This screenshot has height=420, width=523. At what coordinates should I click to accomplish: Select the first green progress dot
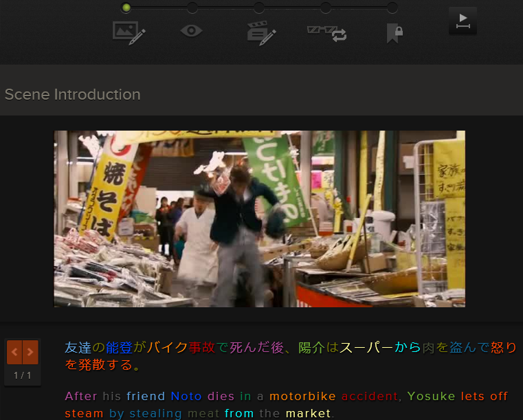pos(126,8)
